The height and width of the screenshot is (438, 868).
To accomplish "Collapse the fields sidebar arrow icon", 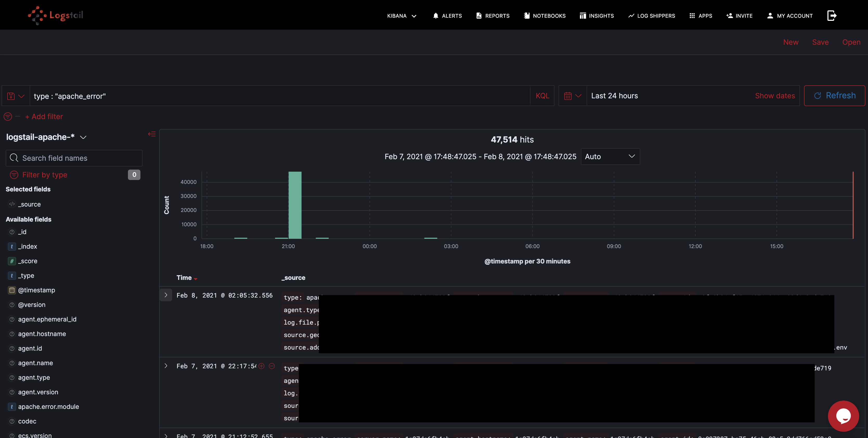I will [152, 134].
